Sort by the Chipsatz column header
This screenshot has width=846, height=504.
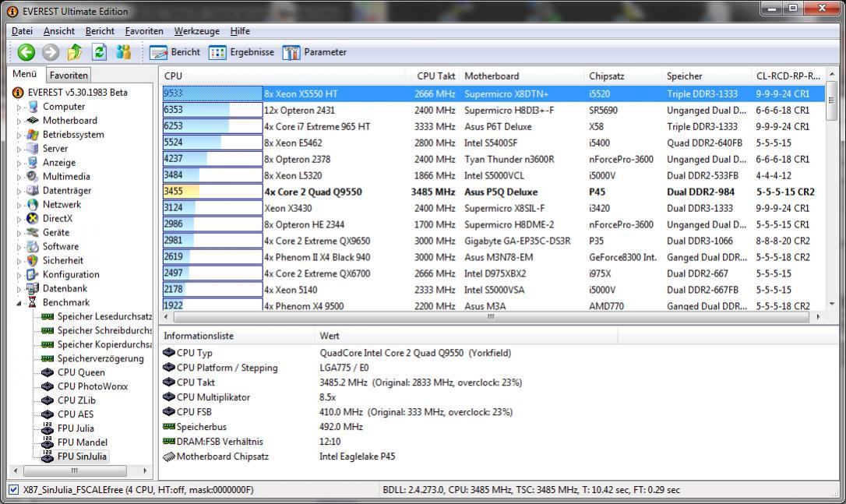622,76
